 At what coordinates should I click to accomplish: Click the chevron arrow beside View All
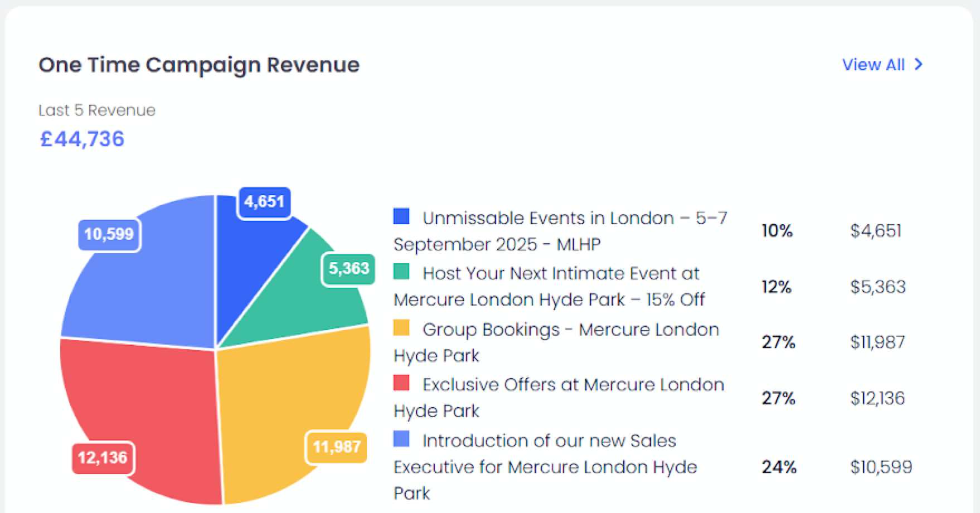[919, 65]
